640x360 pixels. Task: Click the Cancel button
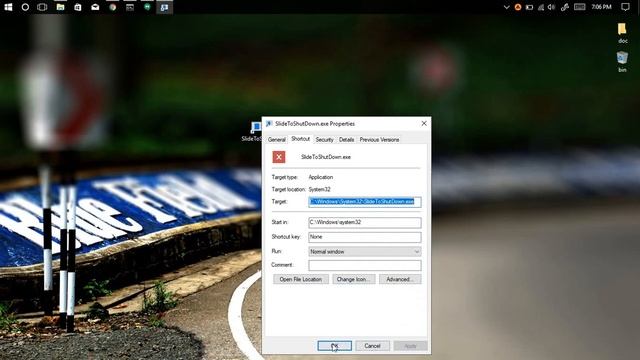point(372,346)
